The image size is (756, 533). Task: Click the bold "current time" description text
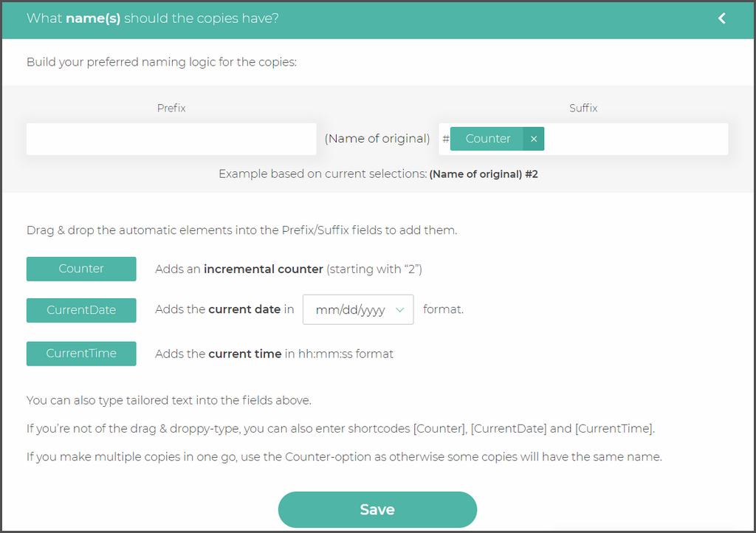[x=244, y=354]
